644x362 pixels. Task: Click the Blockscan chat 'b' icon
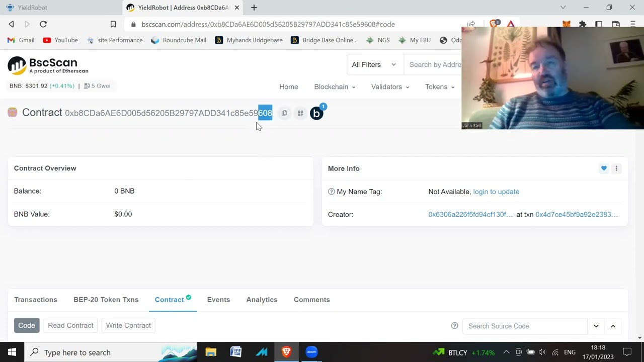click(316, 114)
